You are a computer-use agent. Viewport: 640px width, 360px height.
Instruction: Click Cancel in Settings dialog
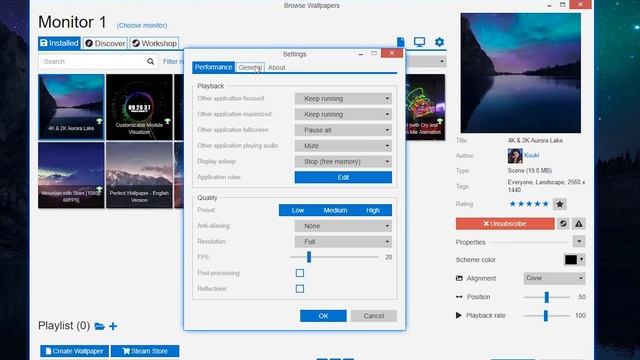373,316
